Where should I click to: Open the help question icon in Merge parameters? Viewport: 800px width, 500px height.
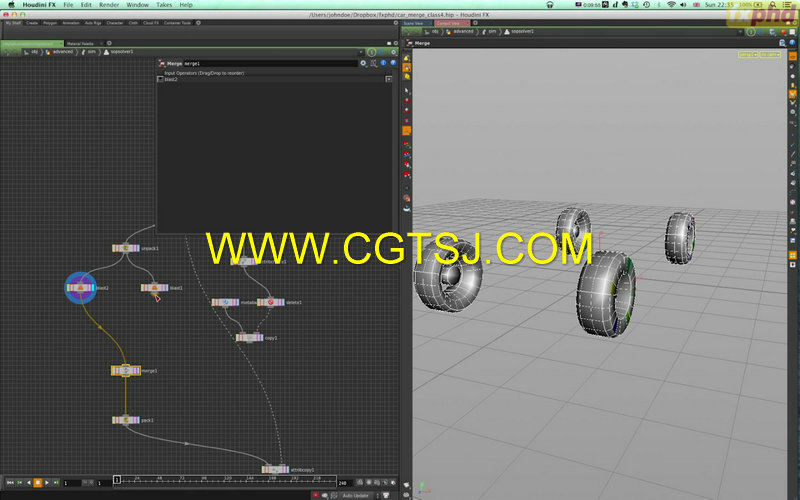[x=393, y=63]
